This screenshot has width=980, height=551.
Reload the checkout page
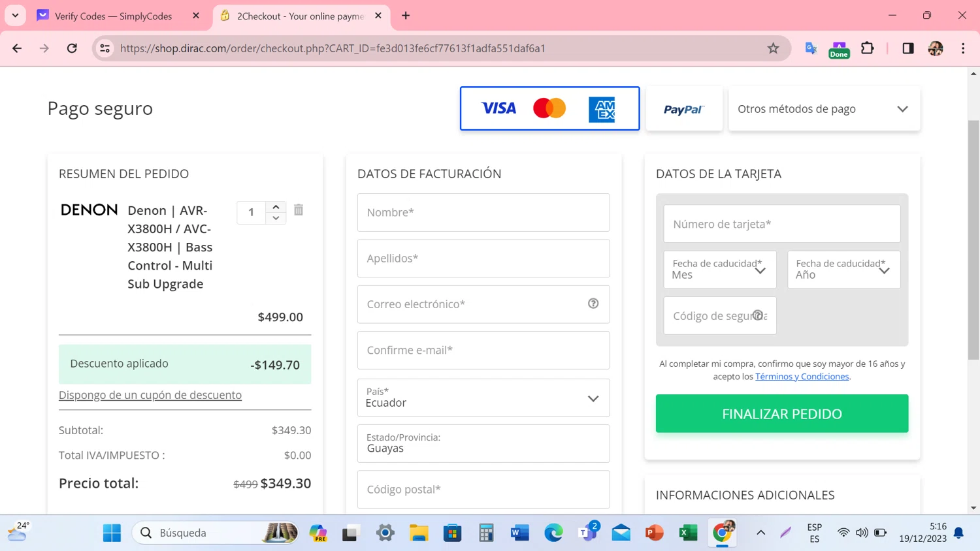pyautogui.click(x=72, y=48)
